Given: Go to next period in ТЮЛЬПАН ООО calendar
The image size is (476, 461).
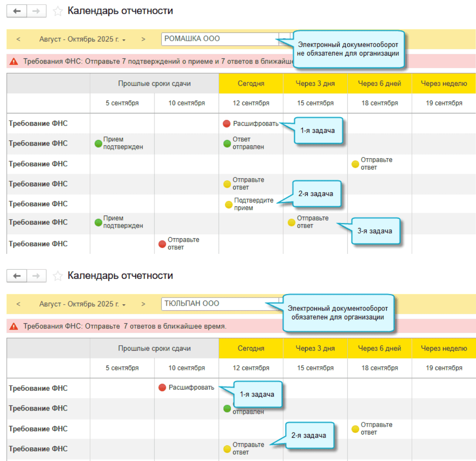Looking at the screenshot, I should point(143,304).
